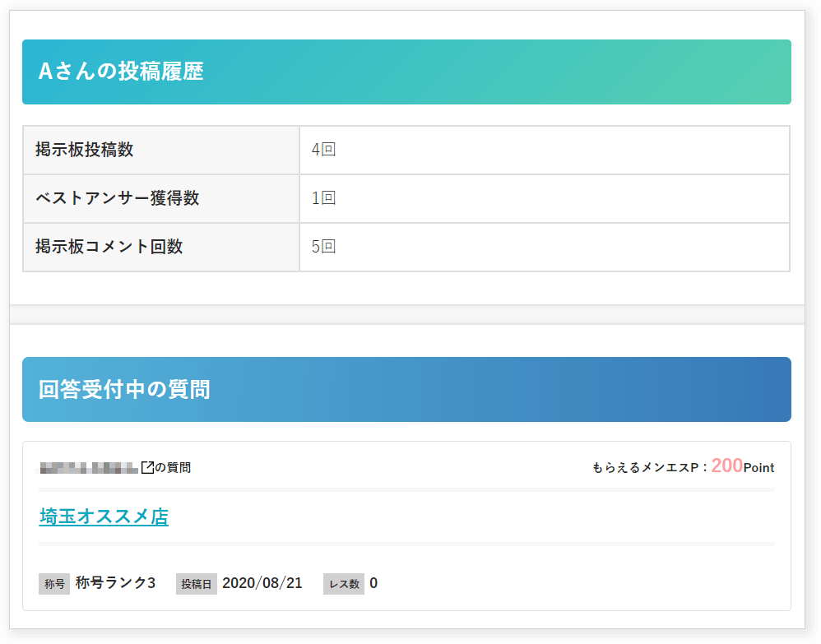Click the 称号ランク3 rank text
This screenshot has height=644, width=821.
(115, 583)
